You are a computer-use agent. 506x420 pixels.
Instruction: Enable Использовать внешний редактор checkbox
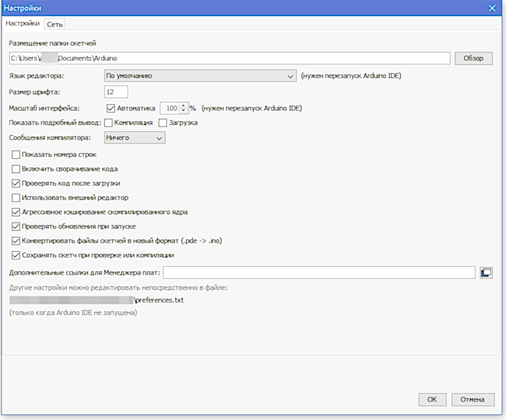[x=16, y=197]
